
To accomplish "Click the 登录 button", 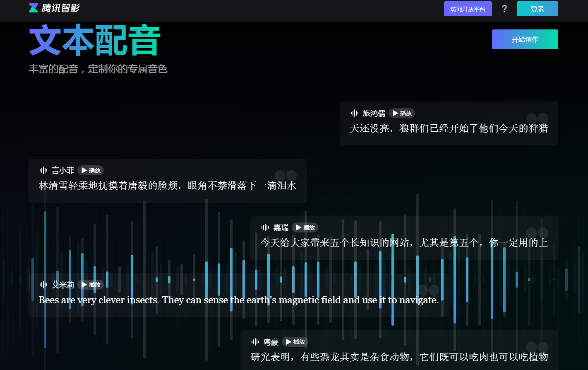I will coord(537,8).
